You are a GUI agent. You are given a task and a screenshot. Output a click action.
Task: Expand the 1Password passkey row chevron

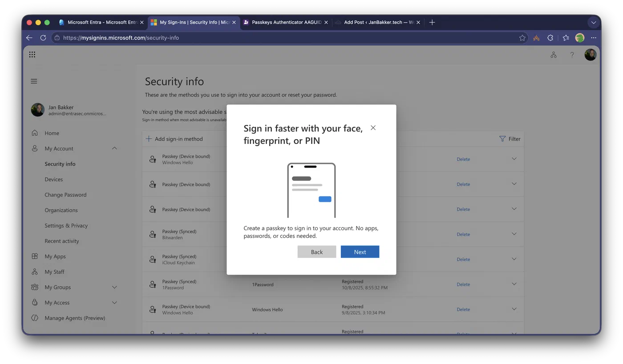coord(514,284)
